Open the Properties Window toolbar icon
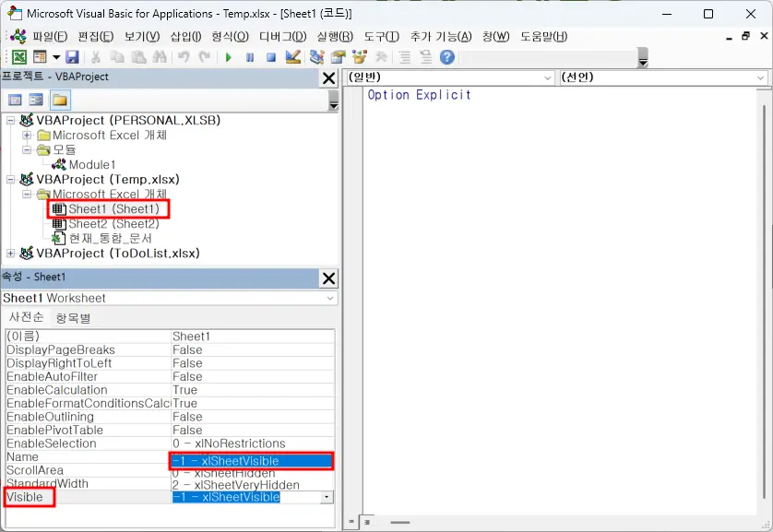 click(x=338, y=57)
